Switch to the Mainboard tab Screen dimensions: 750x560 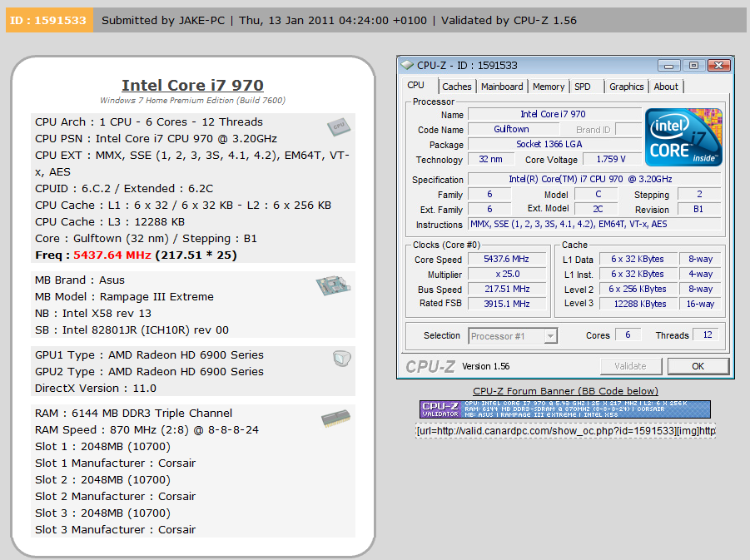502,87
